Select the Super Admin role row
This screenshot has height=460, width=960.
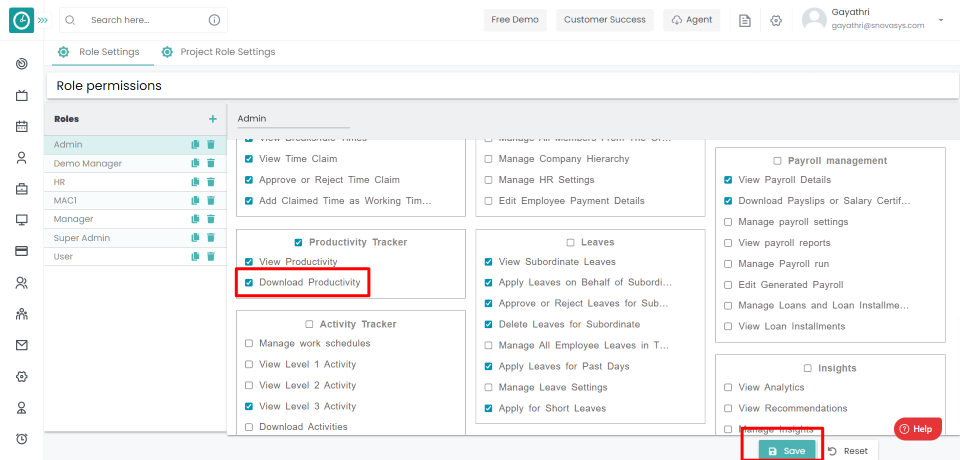[135, 238]
